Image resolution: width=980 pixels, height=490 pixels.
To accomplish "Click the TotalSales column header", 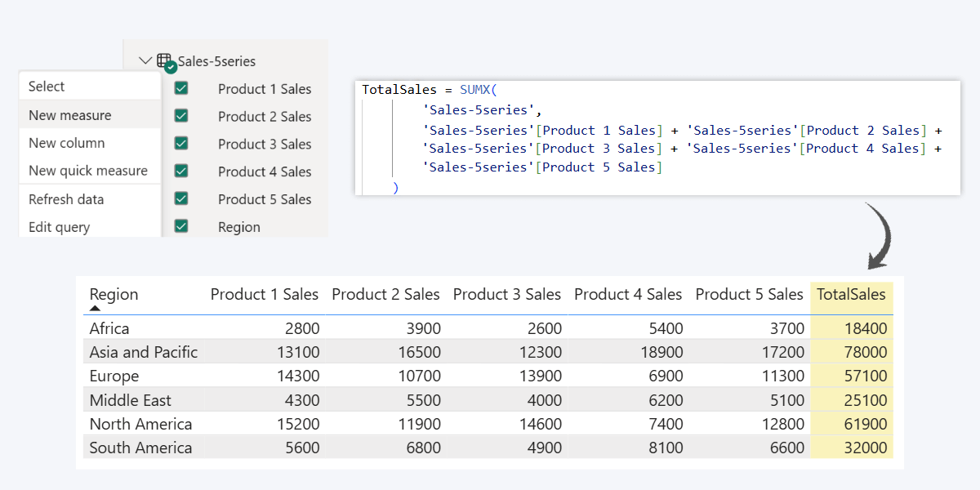I will click(851, 295).
